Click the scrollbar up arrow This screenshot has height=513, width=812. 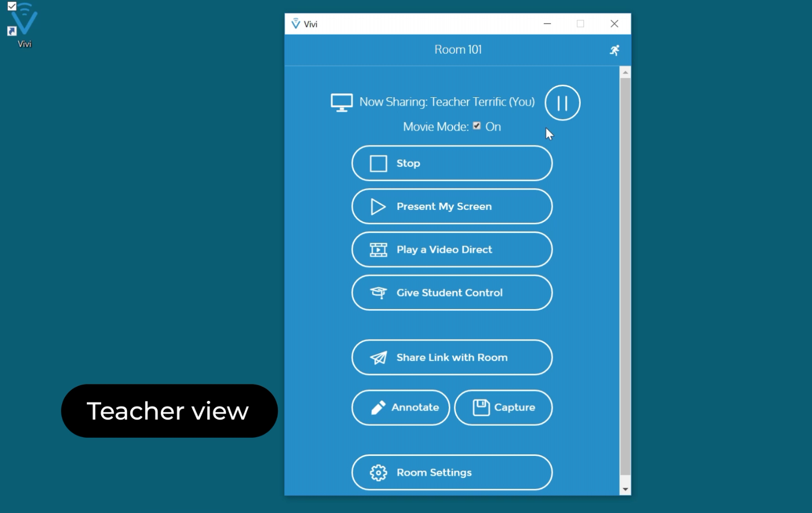(x=625, y=72)
